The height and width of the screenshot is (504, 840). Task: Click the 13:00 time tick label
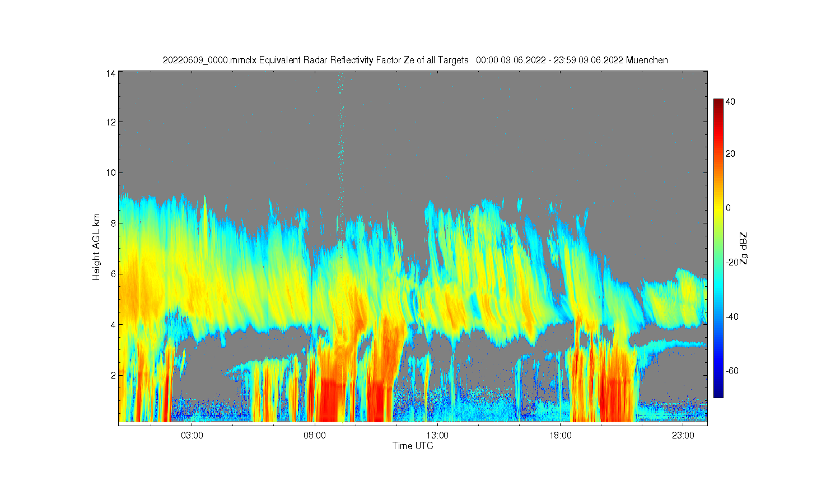(x=437, y=435)
